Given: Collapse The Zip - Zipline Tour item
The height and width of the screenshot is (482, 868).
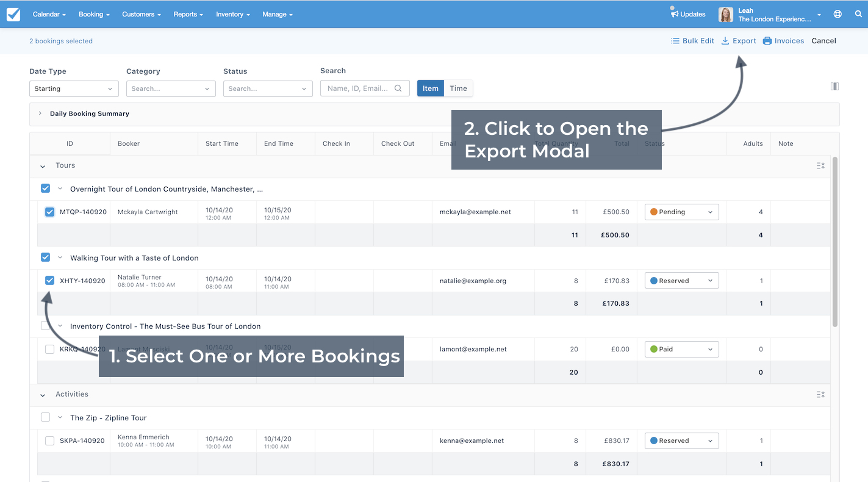Looking at the screenshot, I should pos(60,417).
